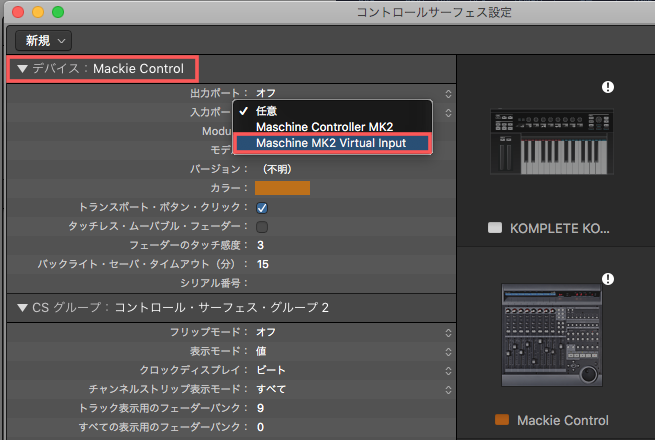Open the 出力ポート popup stepper

click(x=448, y=94)
